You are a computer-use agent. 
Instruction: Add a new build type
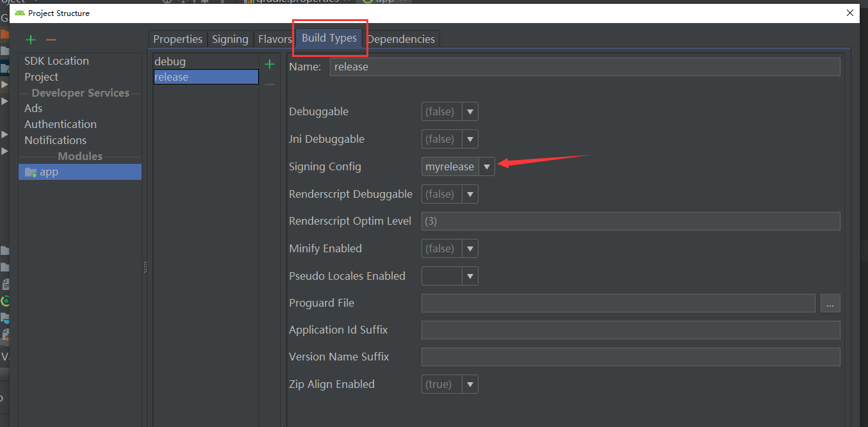tap(270, 64)
